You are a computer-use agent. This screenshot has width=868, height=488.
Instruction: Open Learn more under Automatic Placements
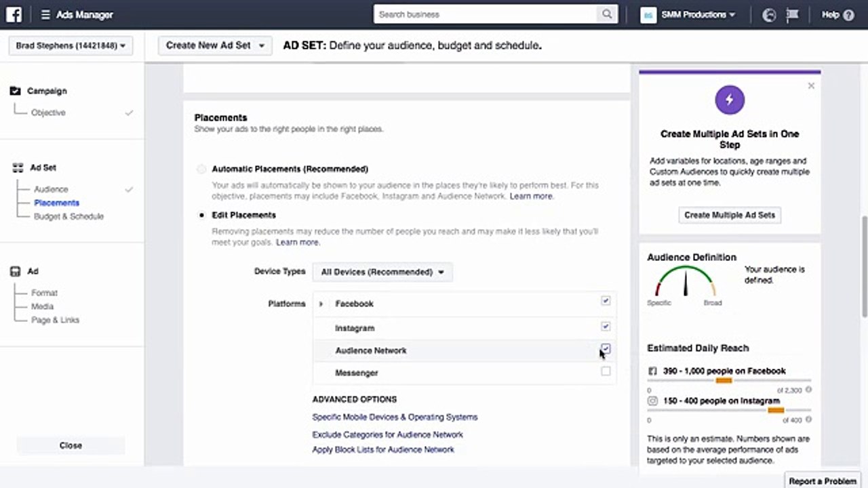coord(532,196)
